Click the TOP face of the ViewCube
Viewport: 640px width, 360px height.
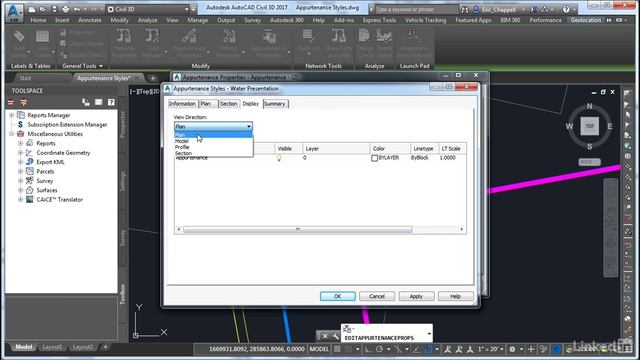589,126
